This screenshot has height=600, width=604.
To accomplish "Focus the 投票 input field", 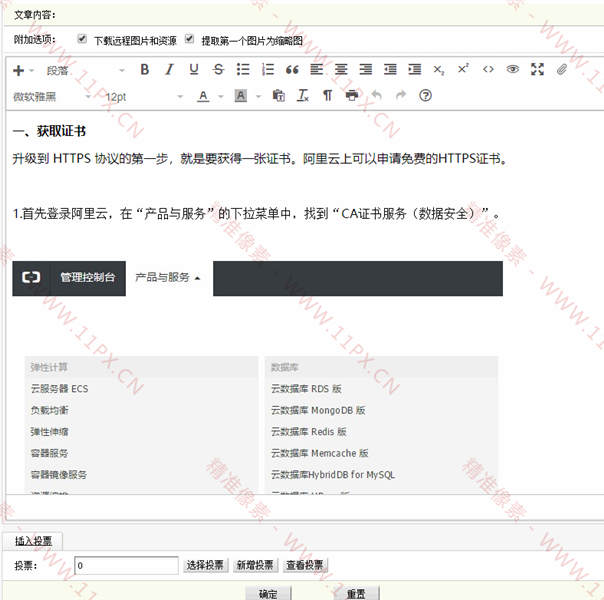I will 126,565.
